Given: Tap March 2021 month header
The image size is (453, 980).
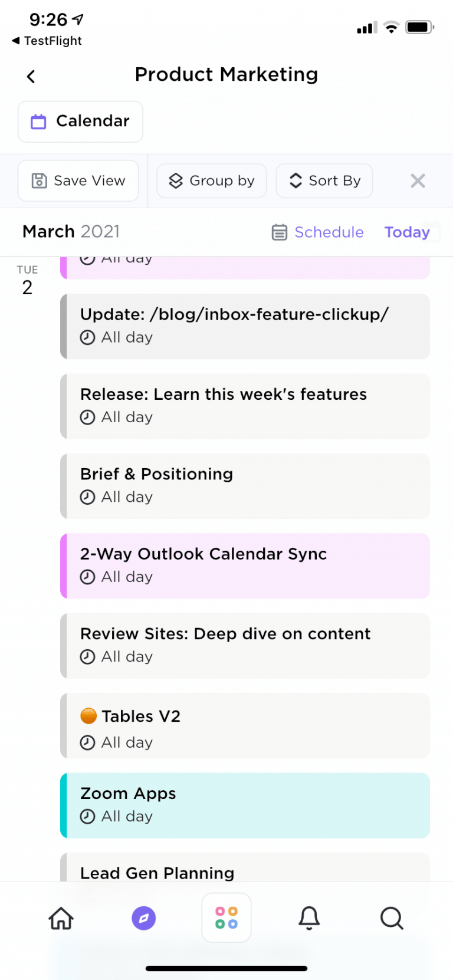Looking at the screenshot, I should click(71, 231).
